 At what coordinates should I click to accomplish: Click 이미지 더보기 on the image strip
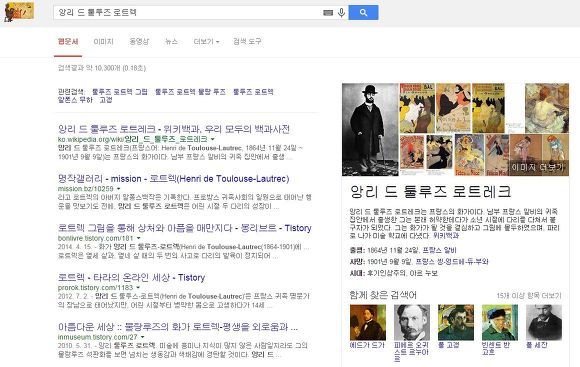pyautogui.click(x=537, y=167)
